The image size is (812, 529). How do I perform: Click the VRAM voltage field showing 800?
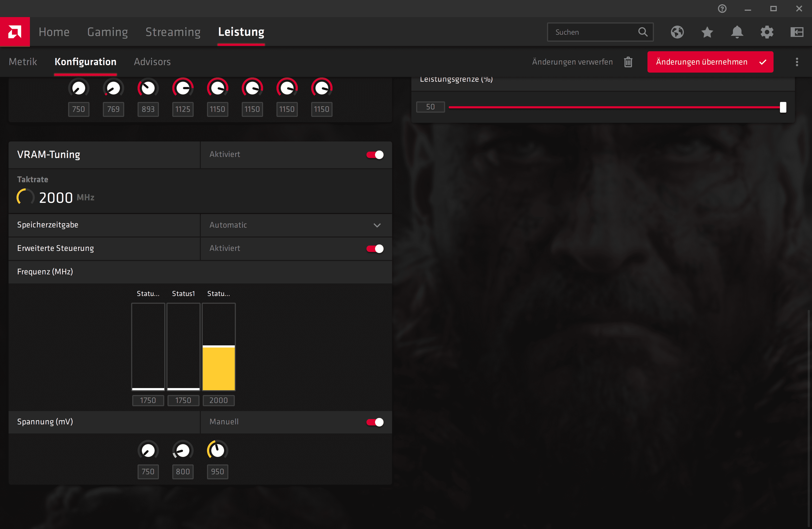pos(183,472)
